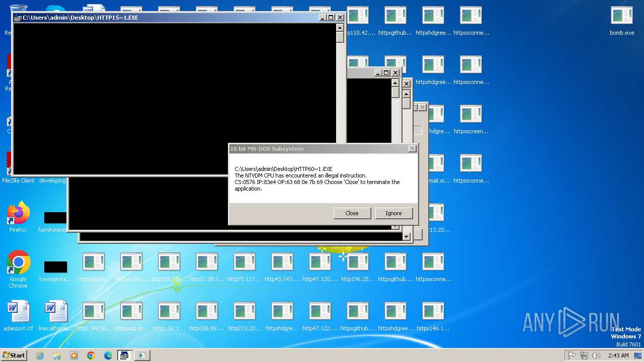Dismiss the 16 bit MS-DOS Subsystem dialog with X
Viewport: 644px width, 362px height.
(412, 149)
